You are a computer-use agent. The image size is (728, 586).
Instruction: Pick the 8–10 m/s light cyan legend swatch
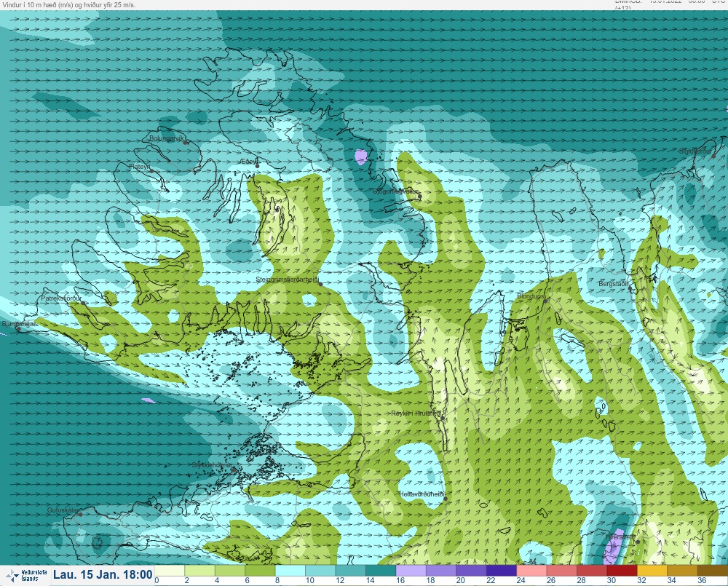coord(290,570)
